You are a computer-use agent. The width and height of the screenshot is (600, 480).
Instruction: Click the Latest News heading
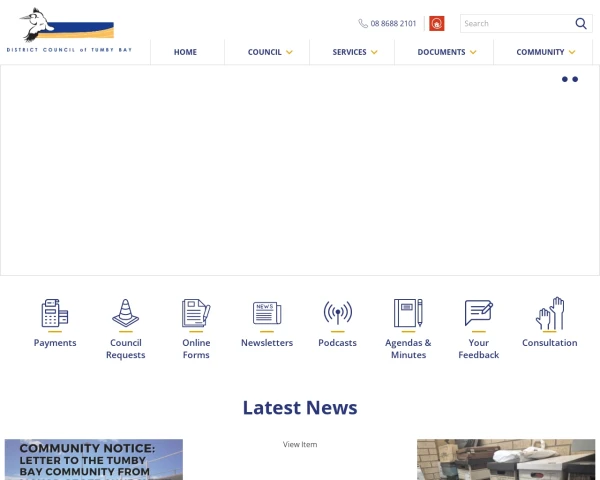tap(300, 408)
